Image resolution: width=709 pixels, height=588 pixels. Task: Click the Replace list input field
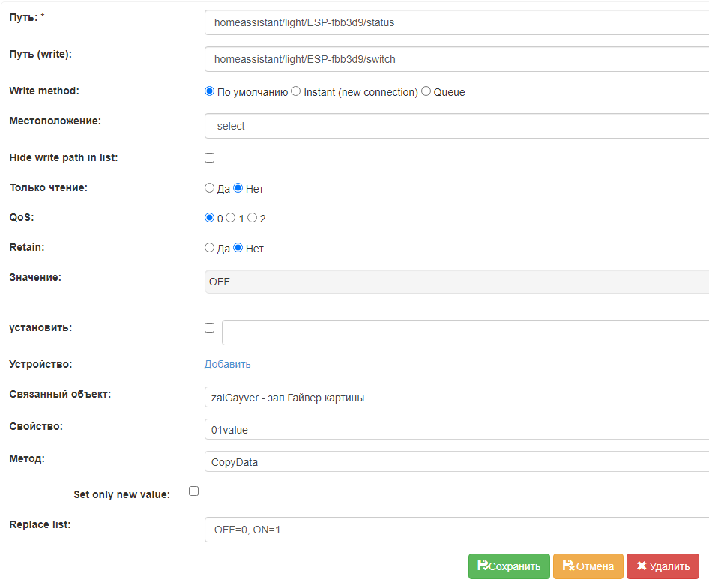450,529
